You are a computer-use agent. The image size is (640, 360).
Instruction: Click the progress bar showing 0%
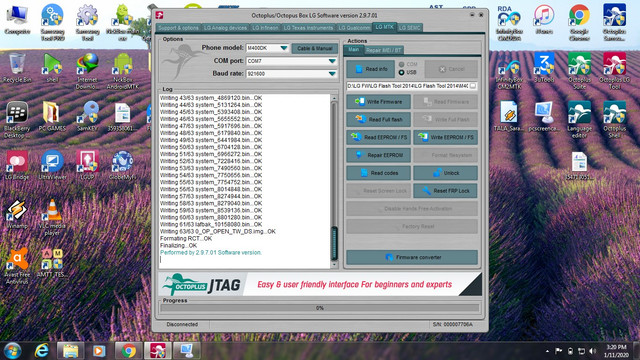pyautogui.click(x=320, y=308)
